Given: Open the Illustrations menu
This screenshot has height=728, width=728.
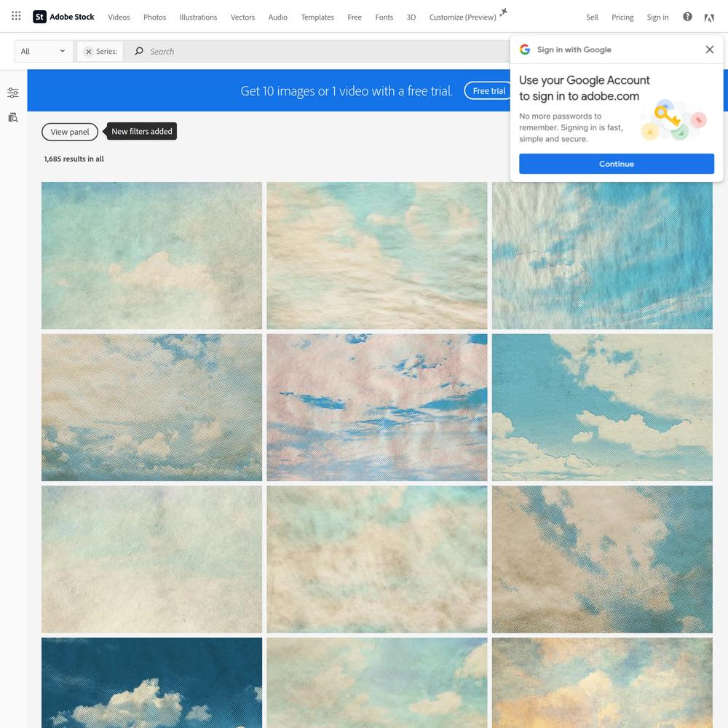Looking at the screenshot, I should 198,17.
